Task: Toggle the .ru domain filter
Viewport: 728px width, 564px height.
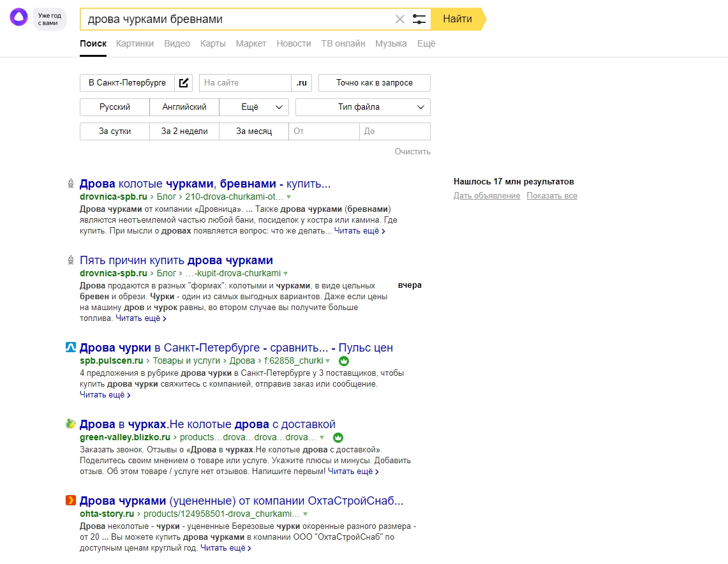Action: pos(302,83)
